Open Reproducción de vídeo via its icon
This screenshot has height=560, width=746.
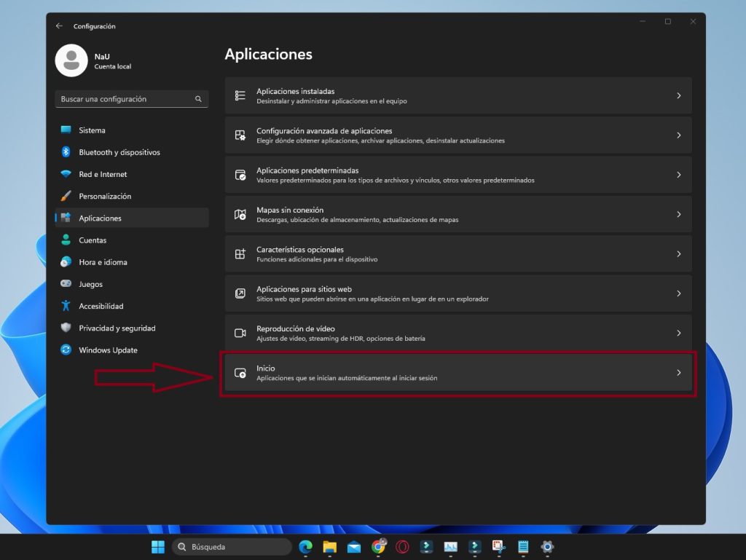[240, 333]
